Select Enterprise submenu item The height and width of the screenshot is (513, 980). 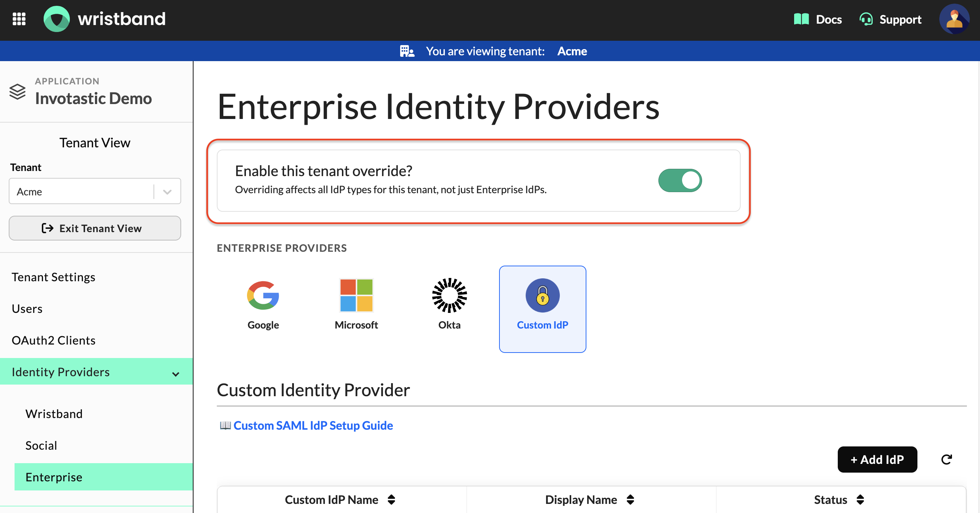tap(103, 477)
